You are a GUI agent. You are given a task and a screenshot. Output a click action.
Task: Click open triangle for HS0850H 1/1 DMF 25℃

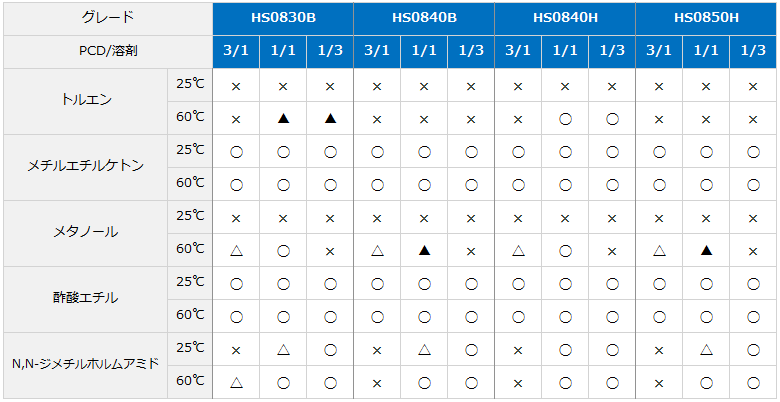[x=706, y=350]
